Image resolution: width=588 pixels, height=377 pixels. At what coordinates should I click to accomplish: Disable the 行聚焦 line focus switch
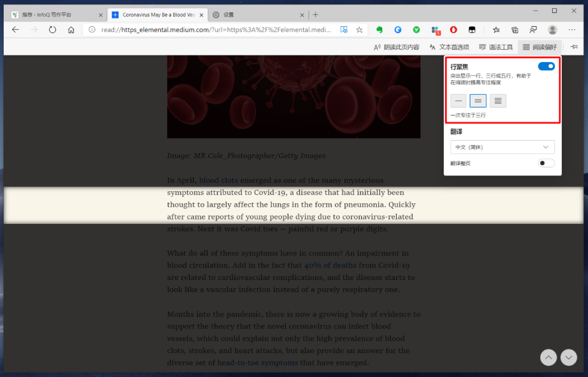[x=546, y=66]
